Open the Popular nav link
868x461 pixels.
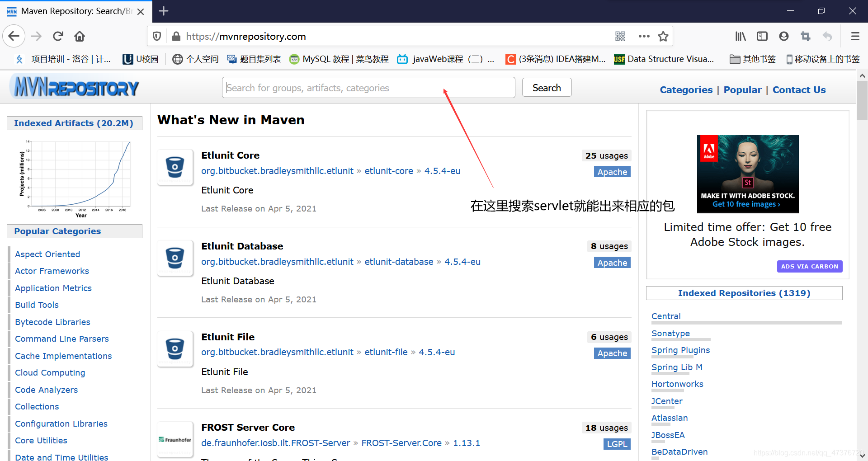pyautogui.click(x=742, y=89)
